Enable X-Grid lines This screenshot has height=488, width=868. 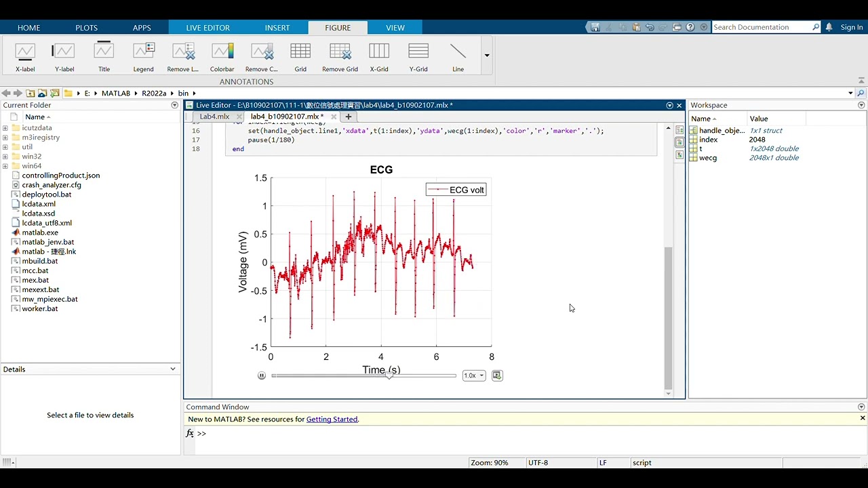pos(379,57)
